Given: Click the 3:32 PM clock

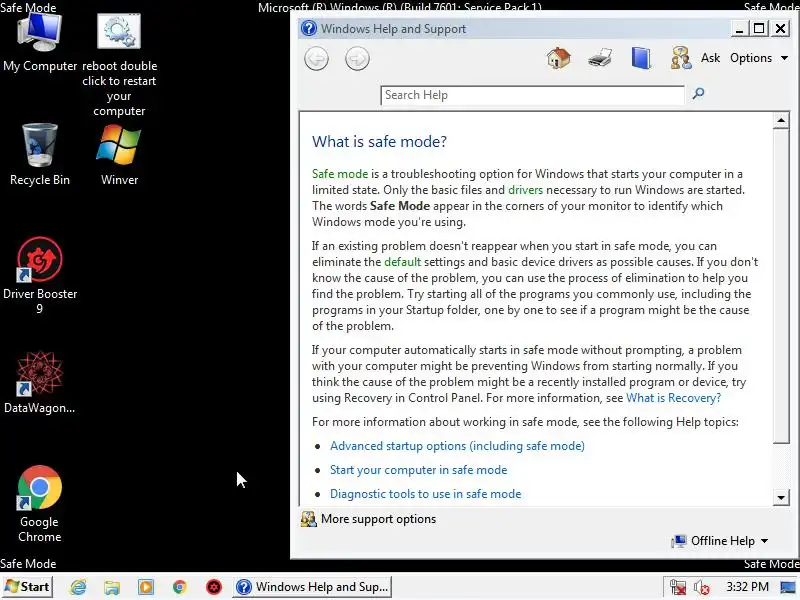Looking at the screenshot, I should [747, 587].
